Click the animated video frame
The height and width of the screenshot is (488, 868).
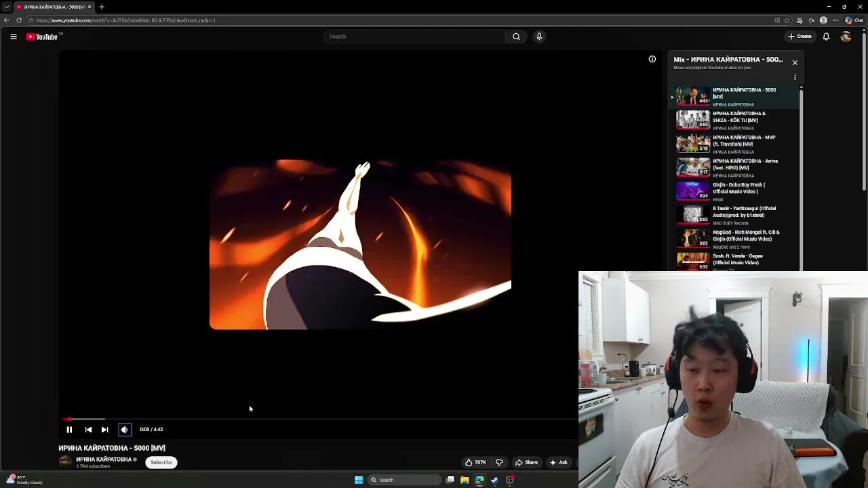point(360,245)
